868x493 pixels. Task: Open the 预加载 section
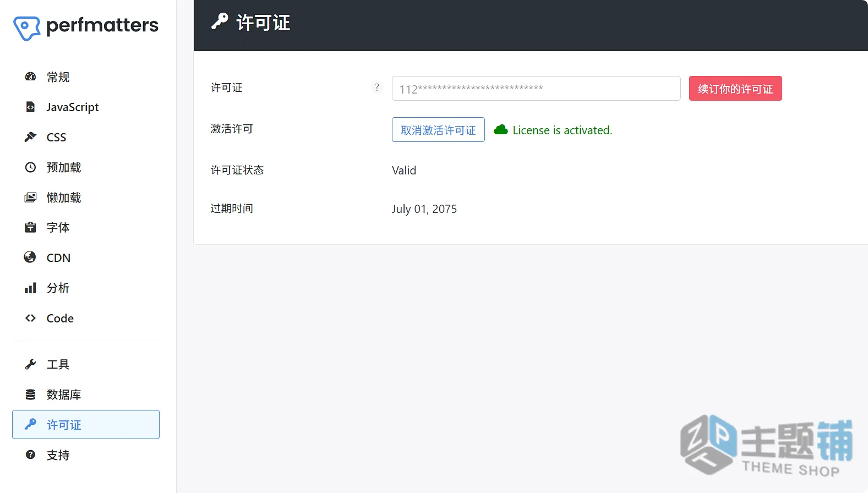point(86,167)
